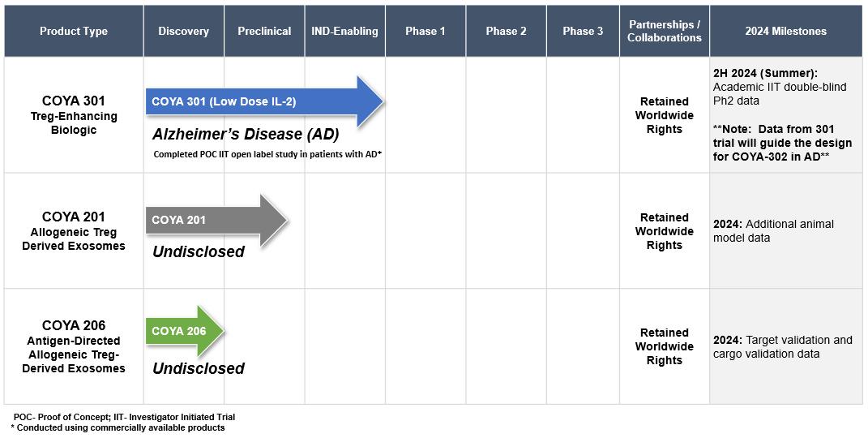The height and width of the screenshot is (438, 868).
Task: Click the gray COYA 201 arrow
Action: [x=211, y=220]
